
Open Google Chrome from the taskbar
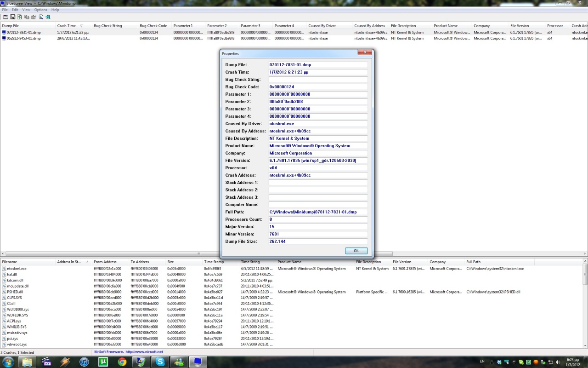click(x=122, y=362)
